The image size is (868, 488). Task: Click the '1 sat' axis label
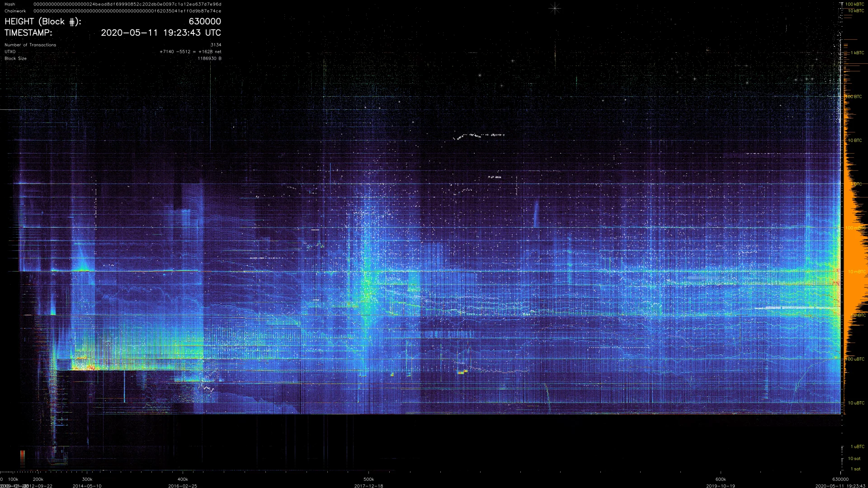coord(855,469)
